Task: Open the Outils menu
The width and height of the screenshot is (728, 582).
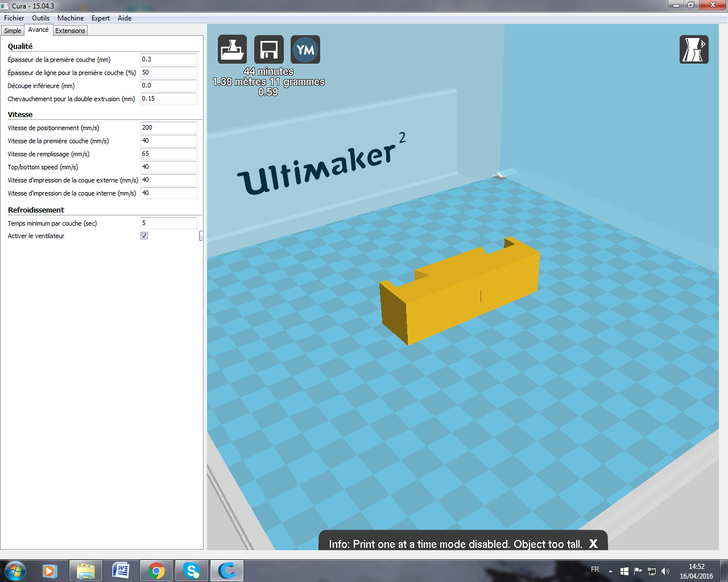Action: pos(41,18)
